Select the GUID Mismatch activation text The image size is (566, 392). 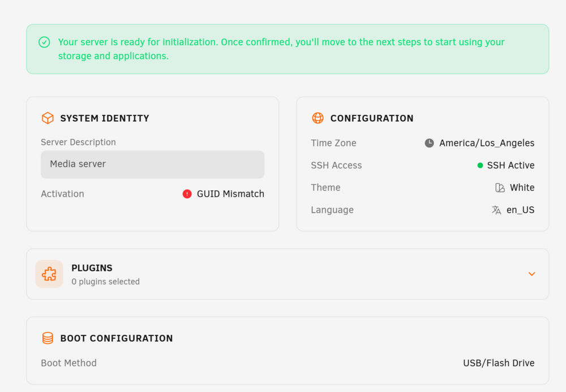pos(230,194)
